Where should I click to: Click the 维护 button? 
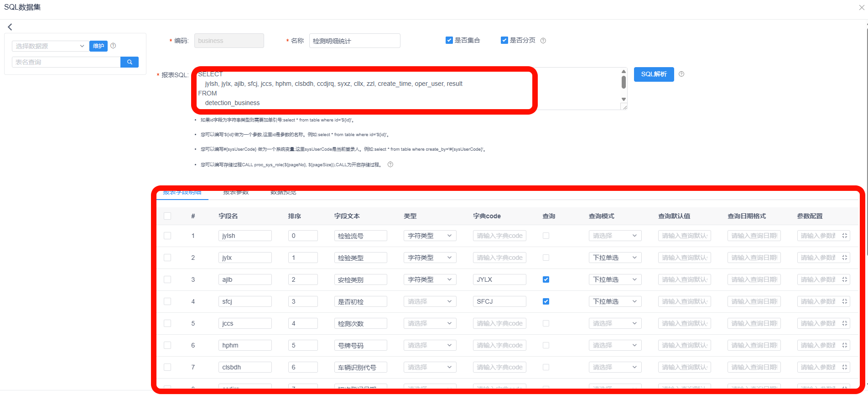(99, 46)
